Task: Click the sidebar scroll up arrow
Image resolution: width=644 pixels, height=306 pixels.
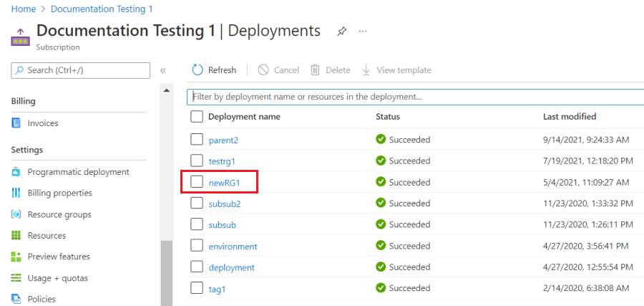Action: 166,90
